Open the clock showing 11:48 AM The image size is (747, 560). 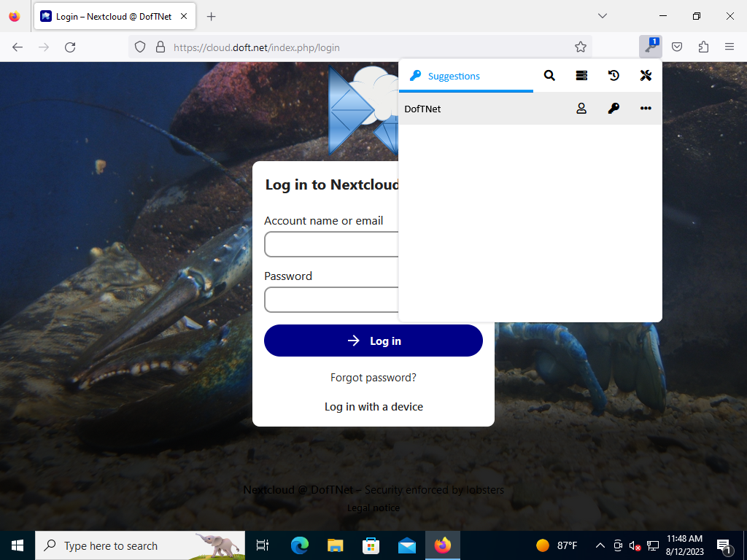684,545
